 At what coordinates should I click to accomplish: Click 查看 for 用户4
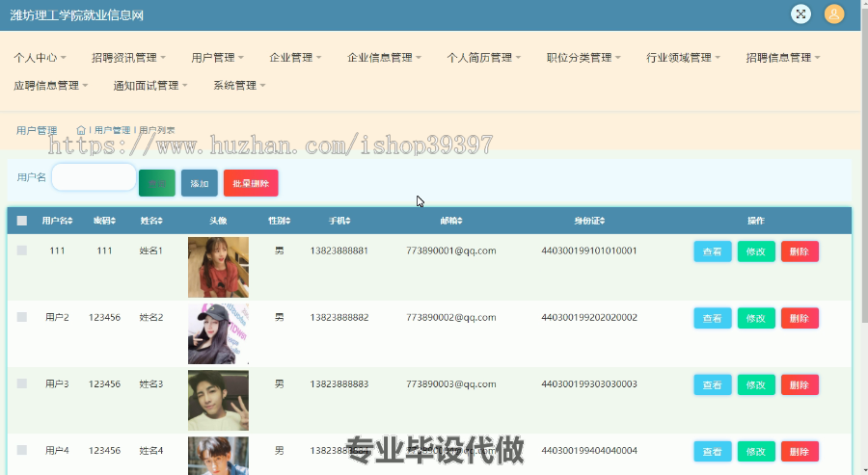click(x=713, y=452)
